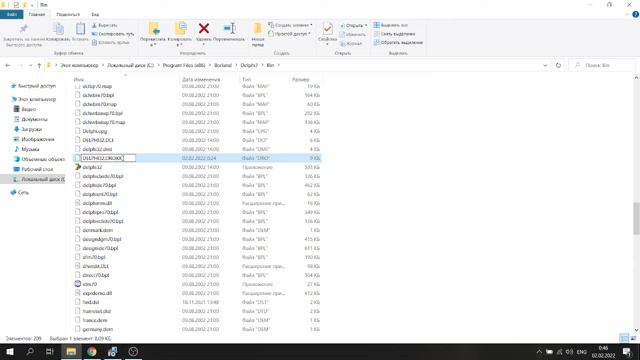
Task: Switch to the Share ribbon tab
Action: tap(68, 14)
